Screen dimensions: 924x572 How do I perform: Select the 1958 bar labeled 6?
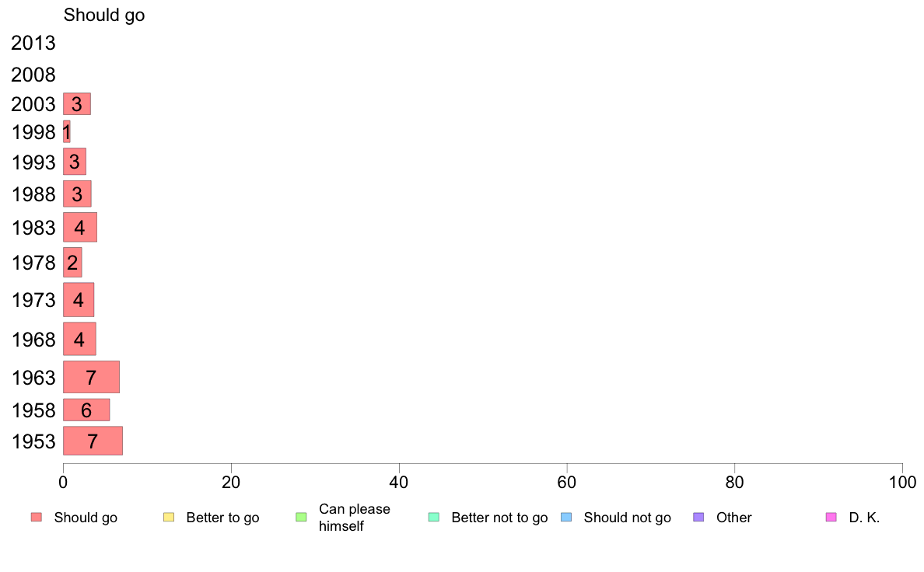click(x=86, y=410)
